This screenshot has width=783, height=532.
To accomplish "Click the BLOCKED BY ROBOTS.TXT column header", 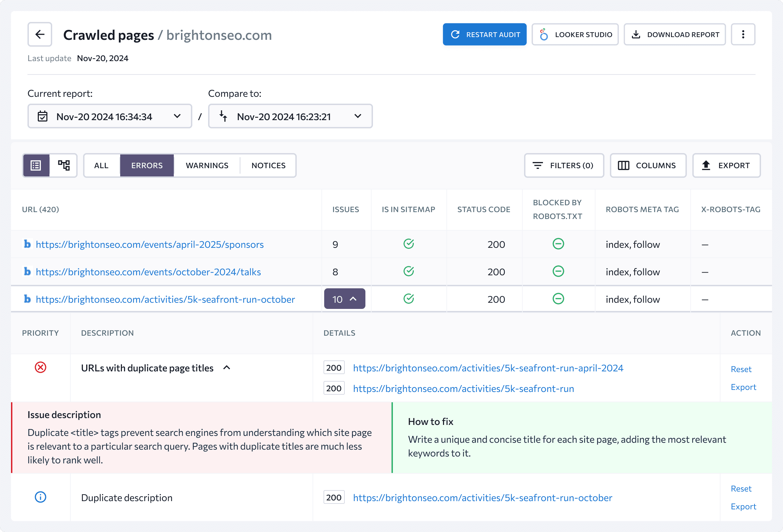I will tap(558, 209).
